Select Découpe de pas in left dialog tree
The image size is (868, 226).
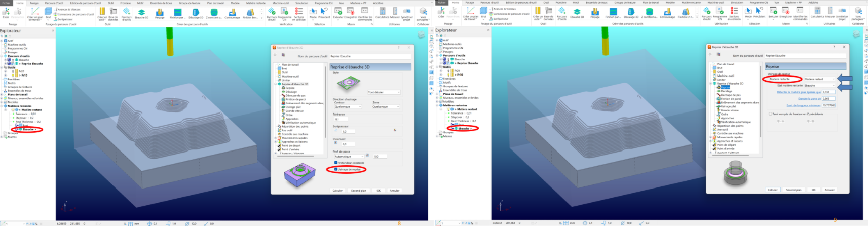point(295,96)
